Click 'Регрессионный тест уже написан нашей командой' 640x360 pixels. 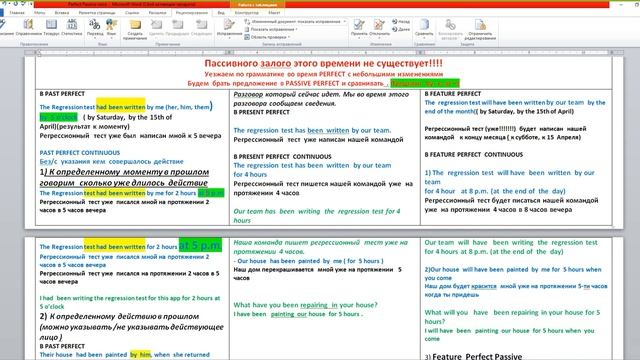pos(318,140)
